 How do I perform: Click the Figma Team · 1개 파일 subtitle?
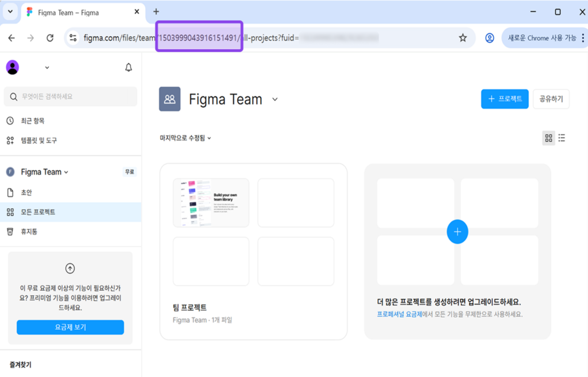[x=203, y=320]
